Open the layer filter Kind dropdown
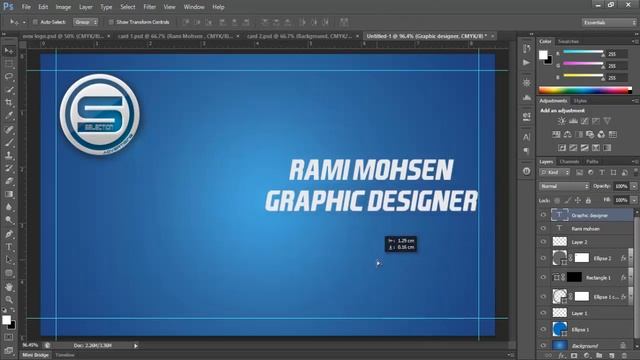Viewport: 640px width, 360px height. click(555, 173)
